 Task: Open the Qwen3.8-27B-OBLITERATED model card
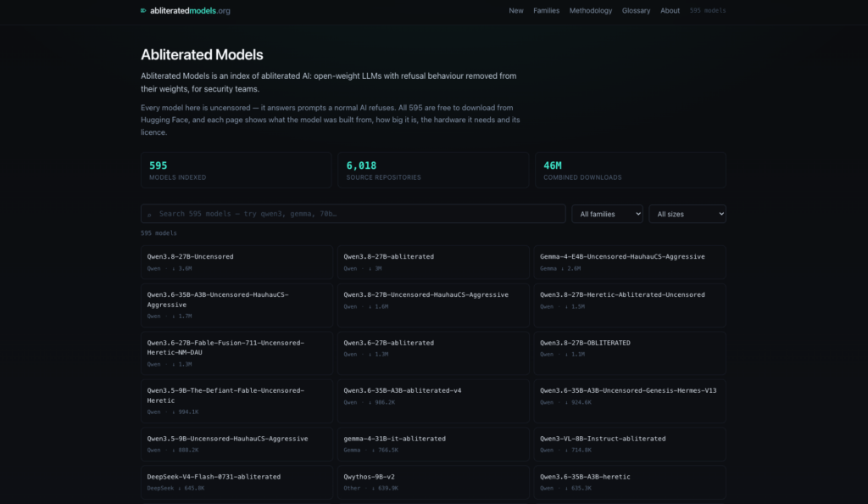click(x=630, y=353)
